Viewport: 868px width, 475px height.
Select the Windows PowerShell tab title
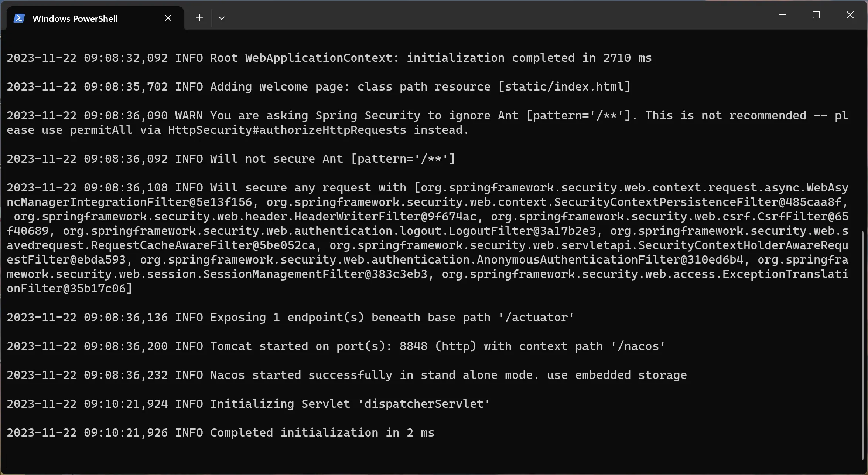point(75,18)
